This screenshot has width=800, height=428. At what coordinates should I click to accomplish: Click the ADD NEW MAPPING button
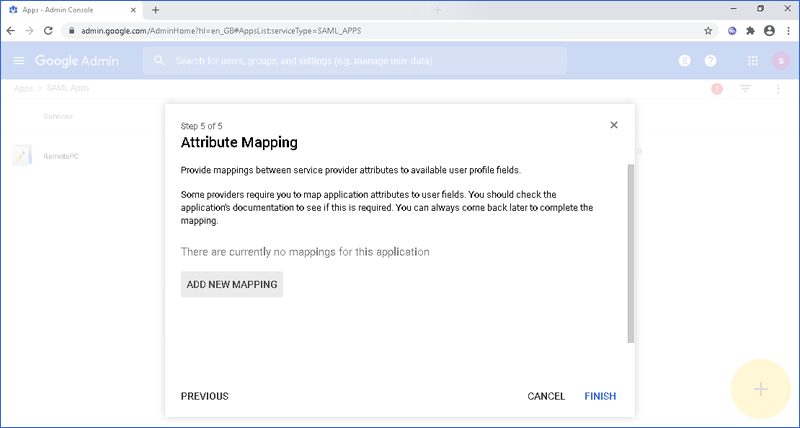[x=232, y=285]
